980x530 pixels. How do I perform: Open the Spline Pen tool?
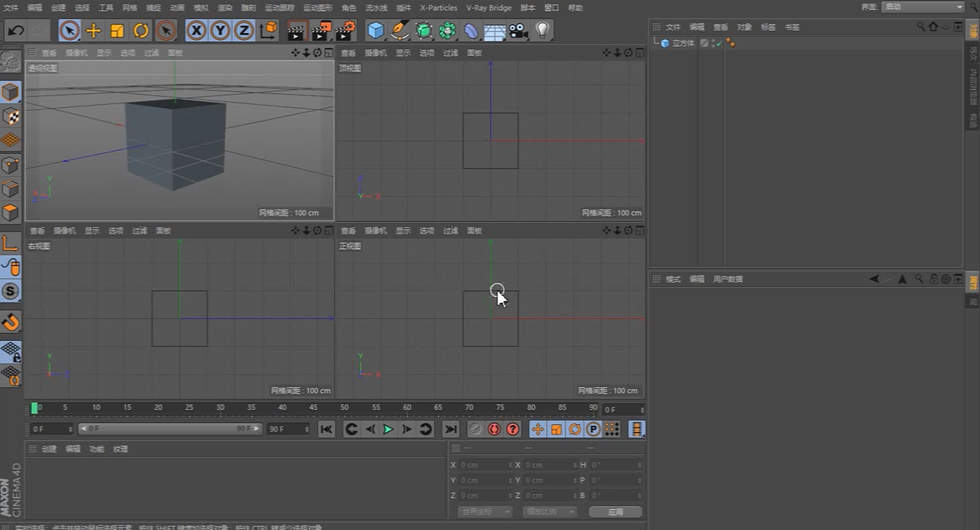[x=400, y=31]
